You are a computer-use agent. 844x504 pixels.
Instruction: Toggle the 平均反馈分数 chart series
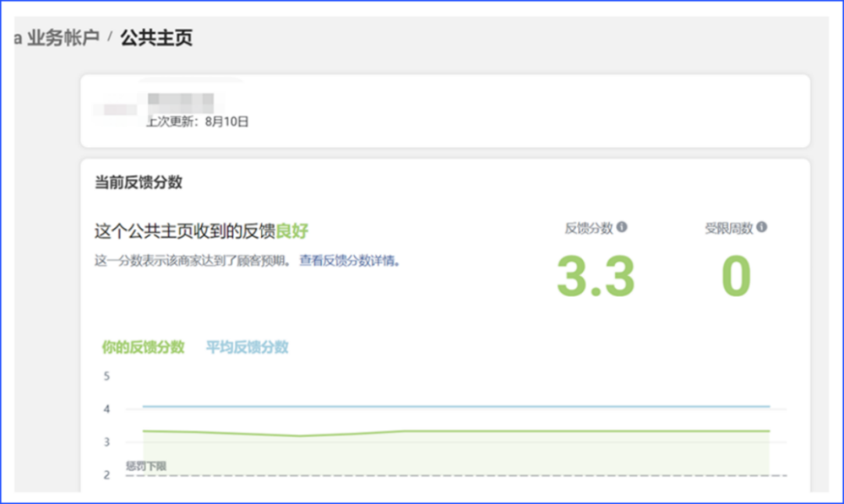[247, 346]
